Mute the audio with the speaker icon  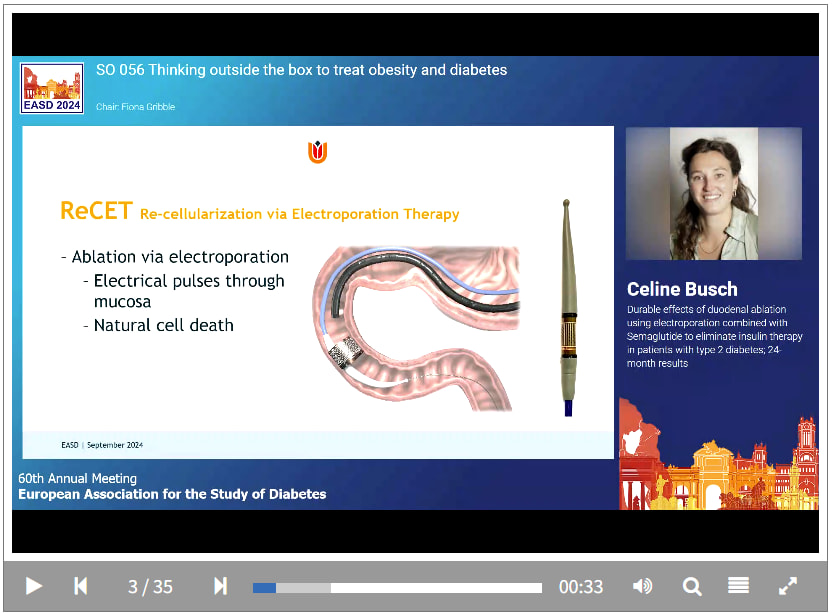[643, 586]
